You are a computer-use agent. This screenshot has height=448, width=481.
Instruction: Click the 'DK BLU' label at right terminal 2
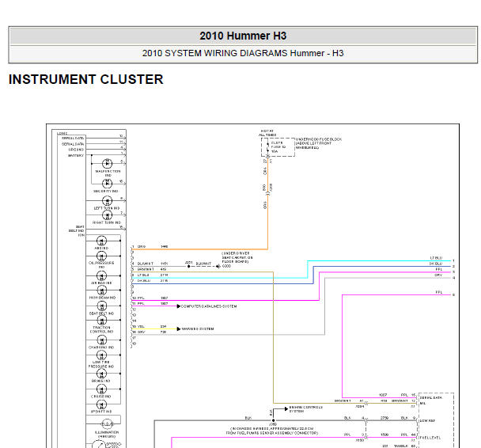click(x=436, y=264)
